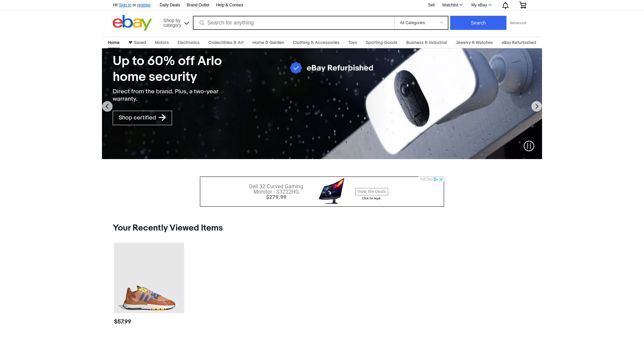The height and width of the screenshot is (349, 644).
Task: Click the AdChoices triangle icon
Action: tap(436, 179)
